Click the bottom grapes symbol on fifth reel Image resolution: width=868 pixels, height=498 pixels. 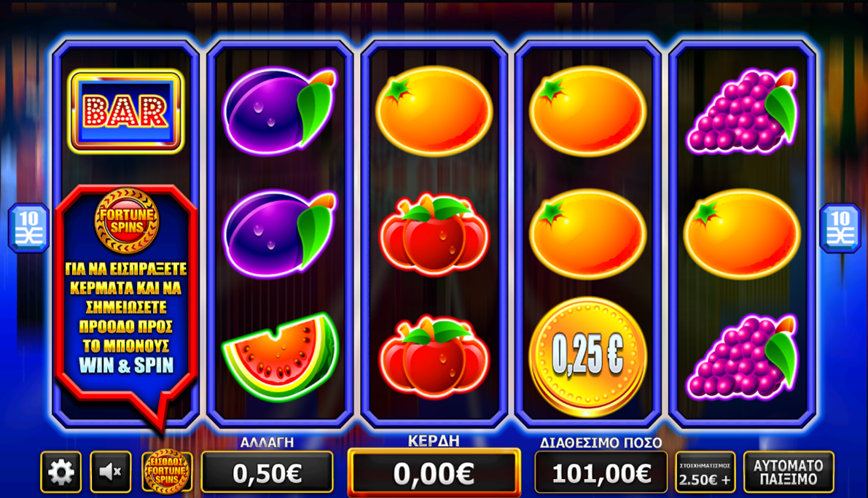pyautogui.click(x=742, y=357)
